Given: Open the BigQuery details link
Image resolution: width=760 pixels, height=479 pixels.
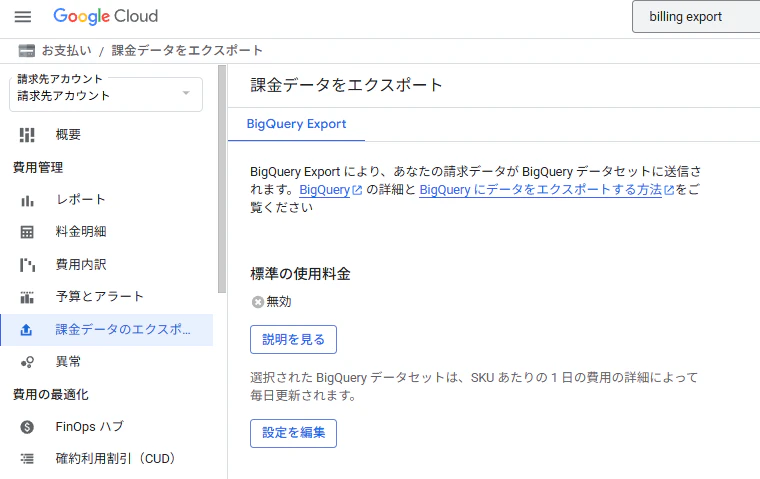Looking at the screenshot, I should pyautogui.click(x=331, y=190).
